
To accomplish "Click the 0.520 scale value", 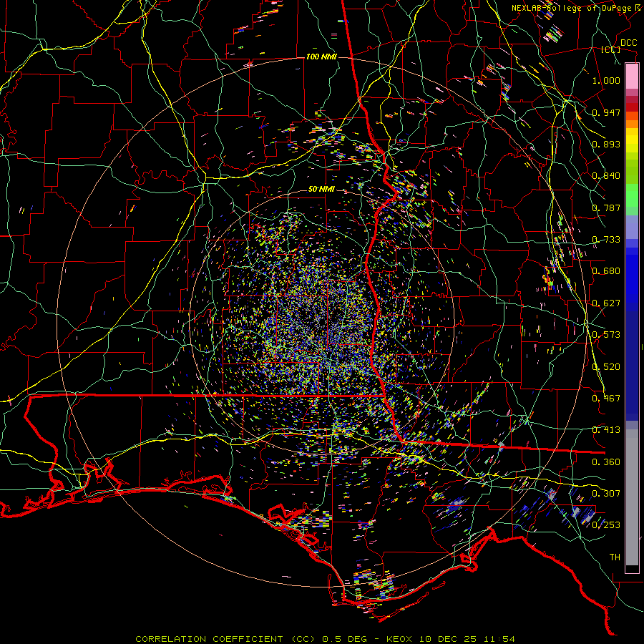I will click(606, 367).
